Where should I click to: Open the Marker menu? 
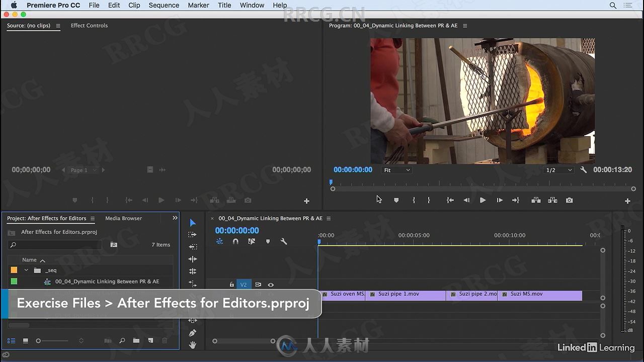tap(198, 5)
